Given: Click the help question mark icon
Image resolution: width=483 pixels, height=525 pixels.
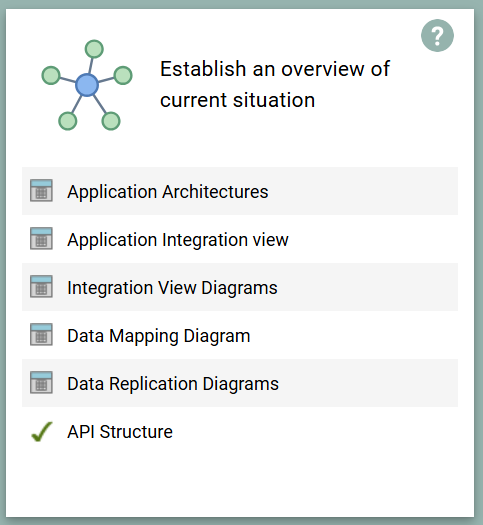Looking at the screenshot, I should click(437, 35).
